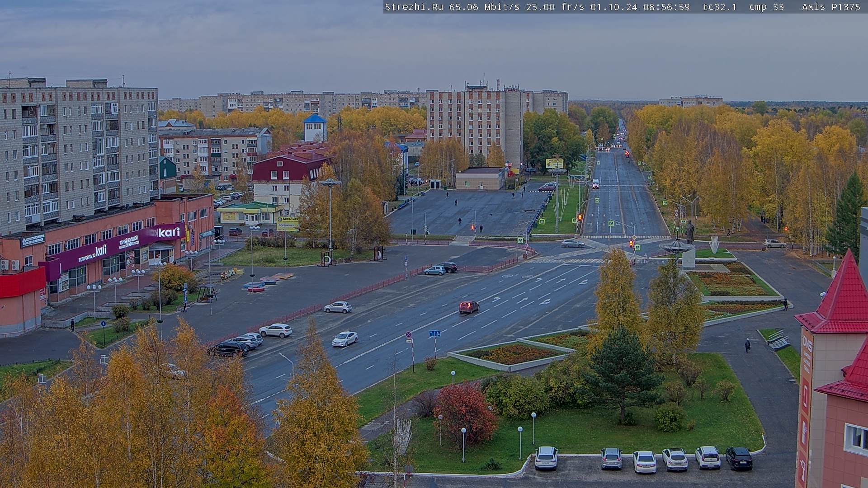Click the "25.00 fr/s" frame rate readout
Screen dimensions: 868x488
(x=555, y=7)
